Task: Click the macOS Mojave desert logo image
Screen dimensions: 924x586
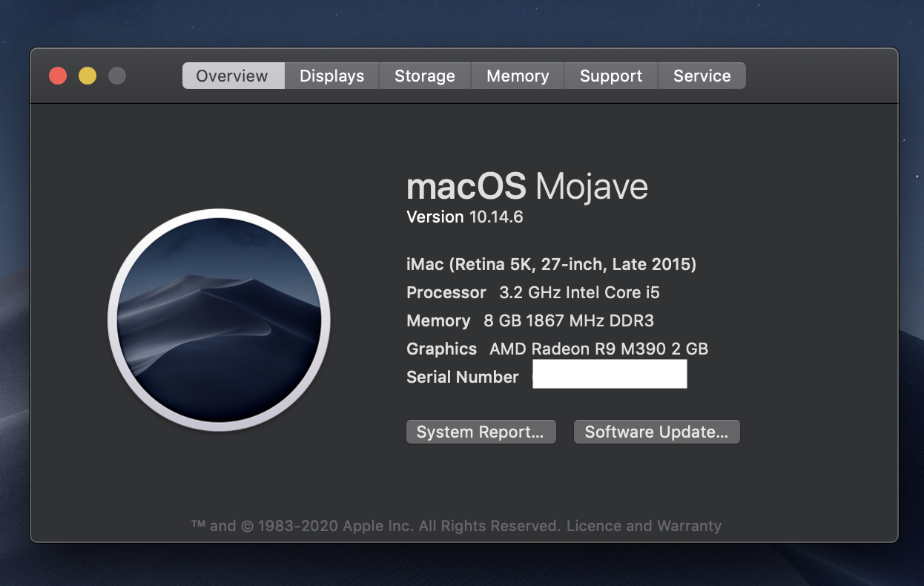Action: (219, 320)
